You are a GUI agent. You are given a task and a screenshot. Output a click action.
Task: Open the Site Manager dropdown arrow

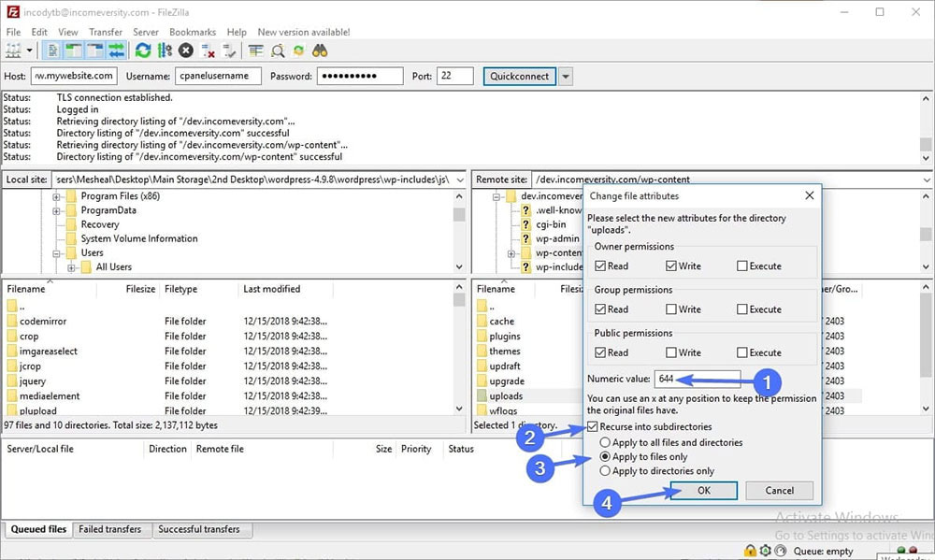coord(29,50)
